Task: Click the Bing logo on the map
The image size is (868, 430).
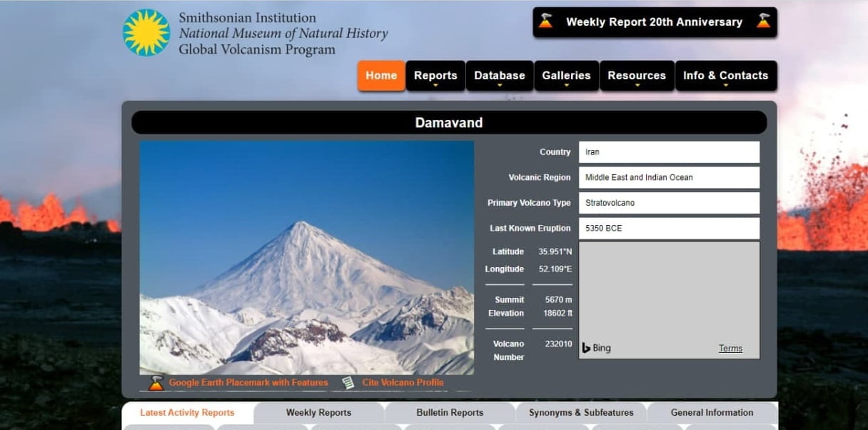Action: pyautogui.click(x=596, y=348)
